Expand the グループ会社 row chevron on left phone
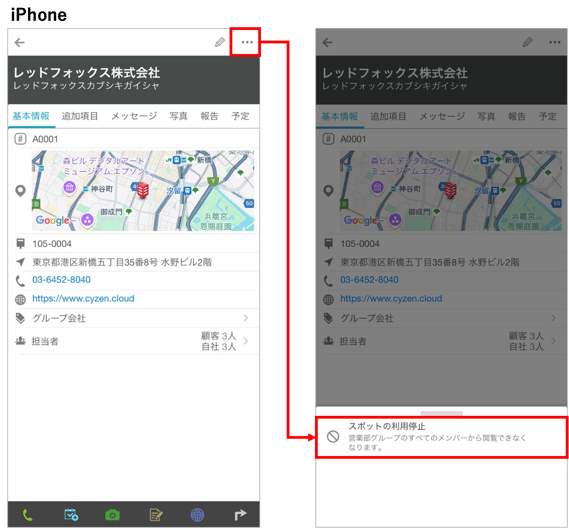The height and width of the screenshot is (528, 569). 246,318
